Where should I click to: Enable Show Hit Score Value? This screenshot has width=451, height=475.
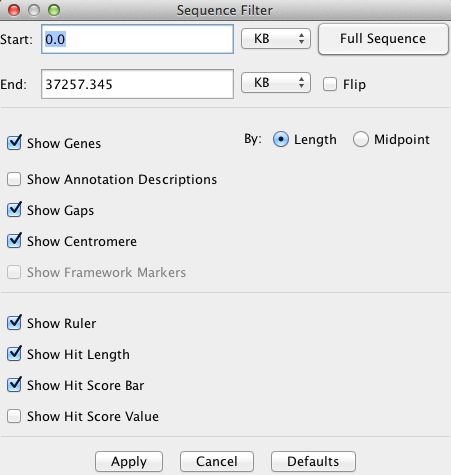[14, 416]
